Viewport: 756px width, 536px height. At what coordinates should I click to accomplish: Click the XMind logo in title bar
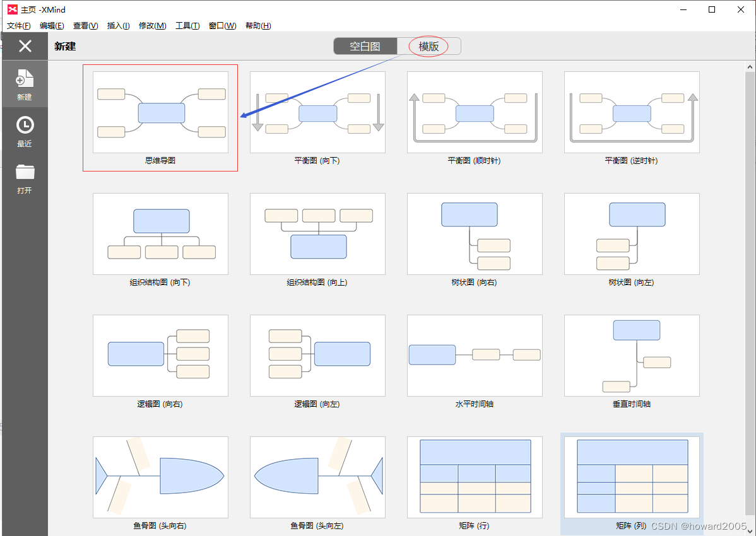(x=13, y=9)
